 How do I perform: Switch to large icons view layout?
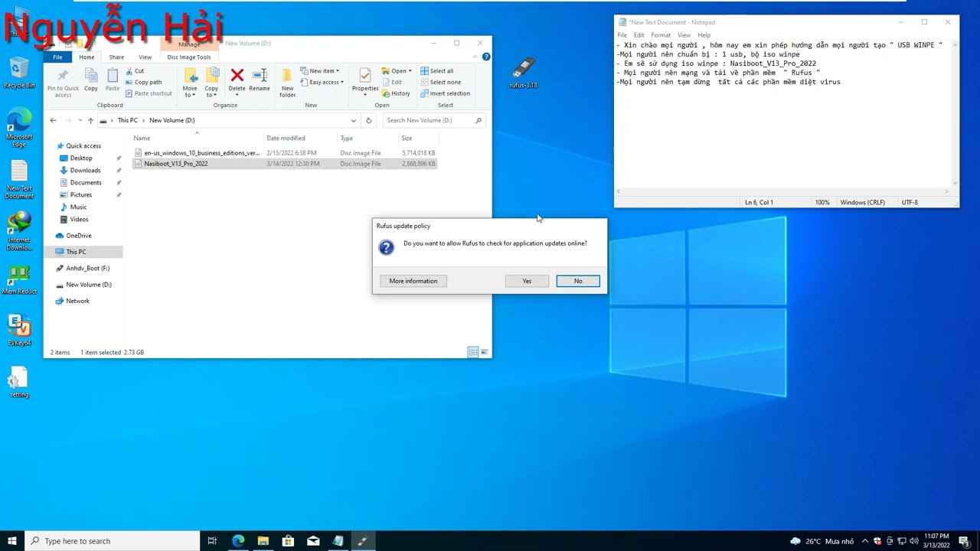(x=484, y=352)
